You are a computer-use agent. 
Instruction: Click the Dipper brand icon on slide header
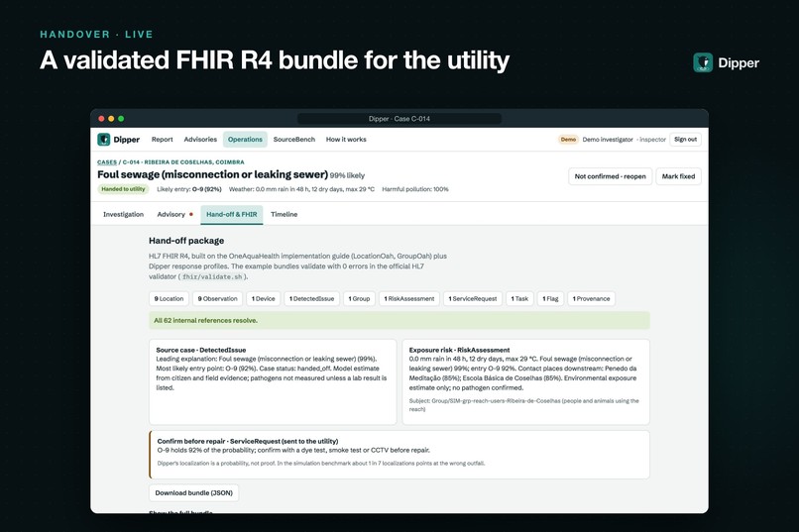[703, 62]
